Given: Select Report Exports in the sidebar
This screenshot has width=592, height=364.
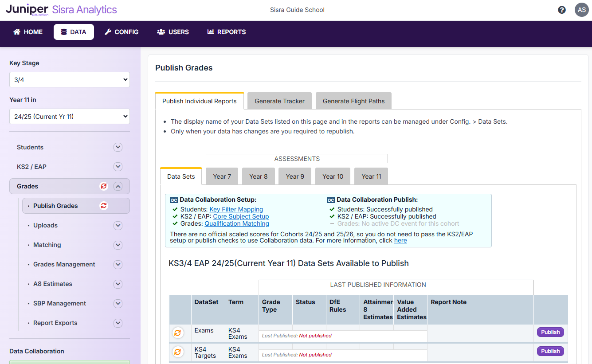Looking at the screenshot, I should pyautogui.click(x=55, y=323).
